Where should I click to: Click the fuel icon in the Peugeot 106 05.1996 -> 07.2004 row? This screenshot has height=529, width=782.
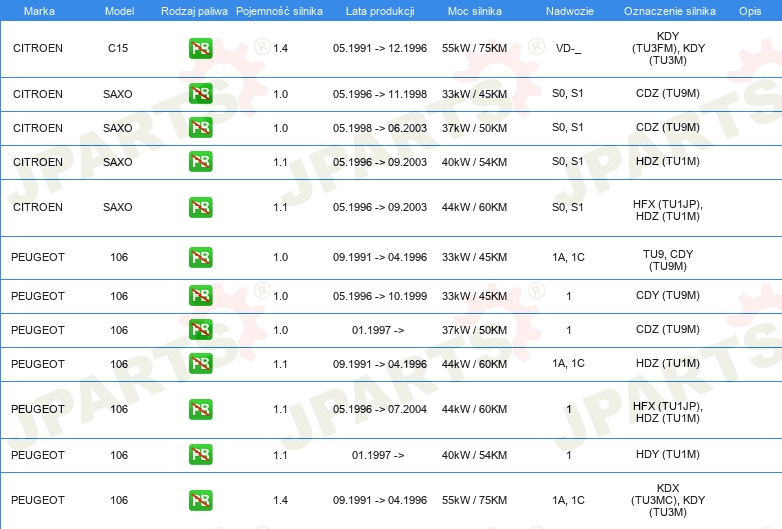click(200, 409)
